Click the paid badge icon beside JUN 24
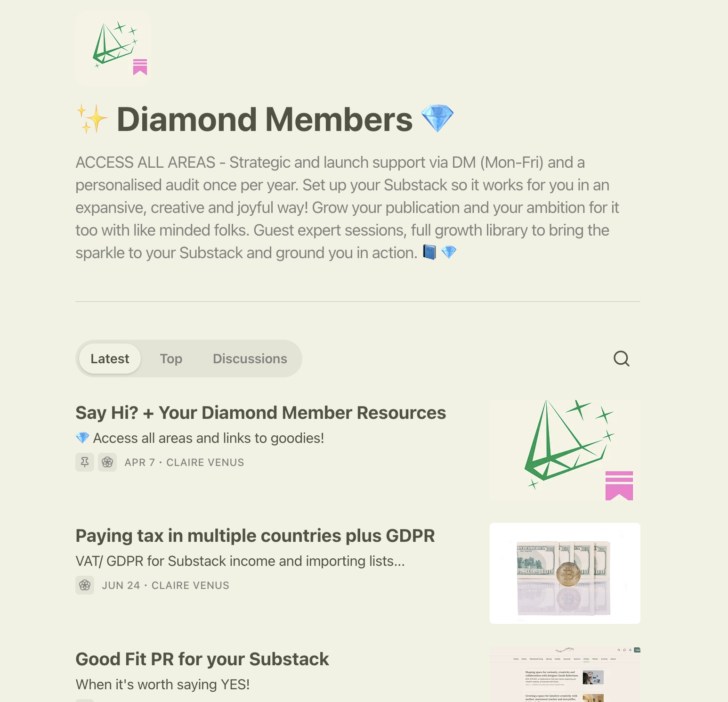Image resolution: width=728 pixels, height=702 pixels. coord(85,585)
